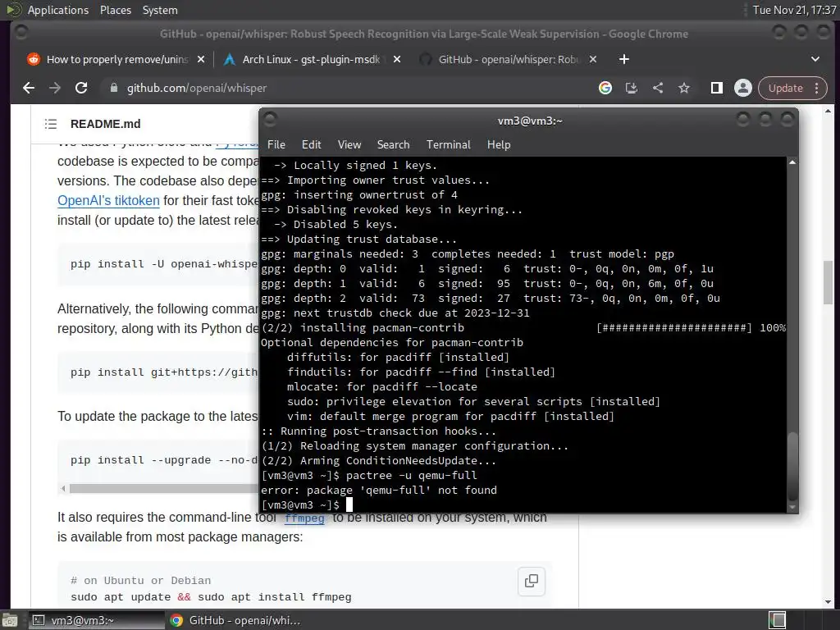Open the Applications menu
The width and height of the screenshot is (840, 630).
coord(58,10)
